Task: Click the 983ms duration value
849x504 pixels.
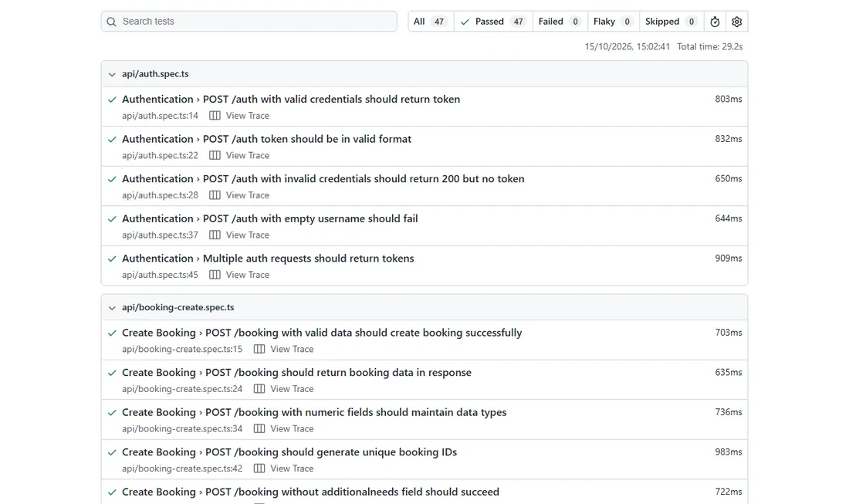Action: point(729,452)
